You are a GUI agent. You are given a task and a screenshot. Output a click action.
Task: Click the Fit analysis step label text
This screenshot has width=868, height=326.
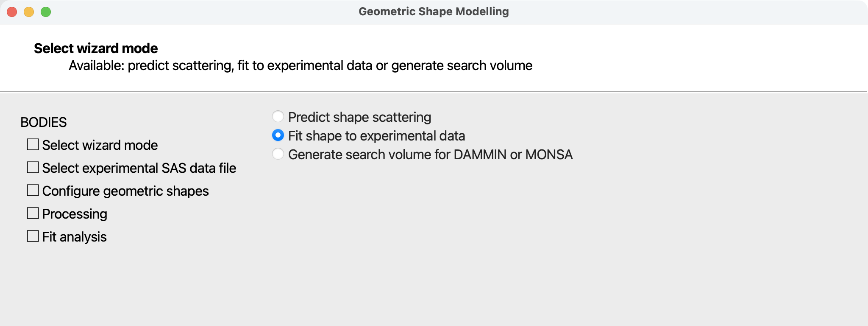tap(75, 237)
